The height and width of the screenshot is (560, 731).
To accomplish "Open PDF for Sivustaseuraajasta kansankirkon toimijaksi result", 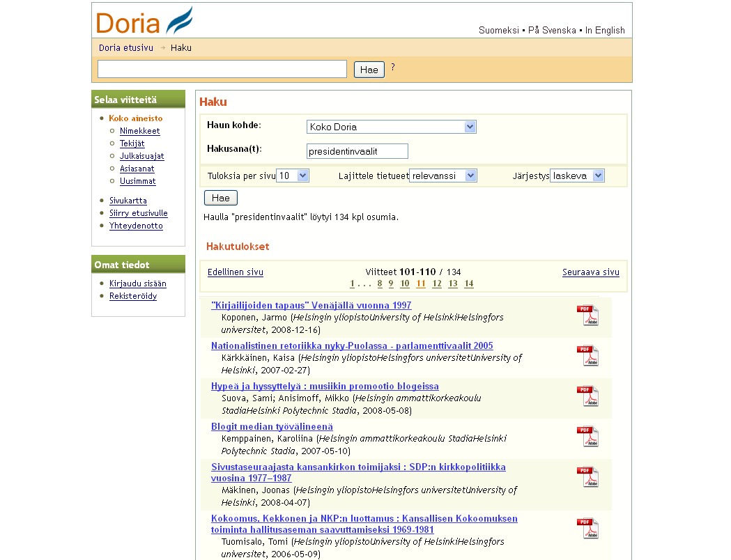I will pos(587,478).
